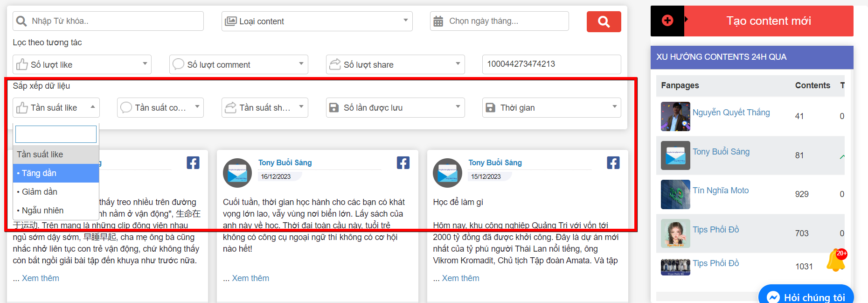Open the date picker 'Chọn ngày tháng...'

pos(499,21)
